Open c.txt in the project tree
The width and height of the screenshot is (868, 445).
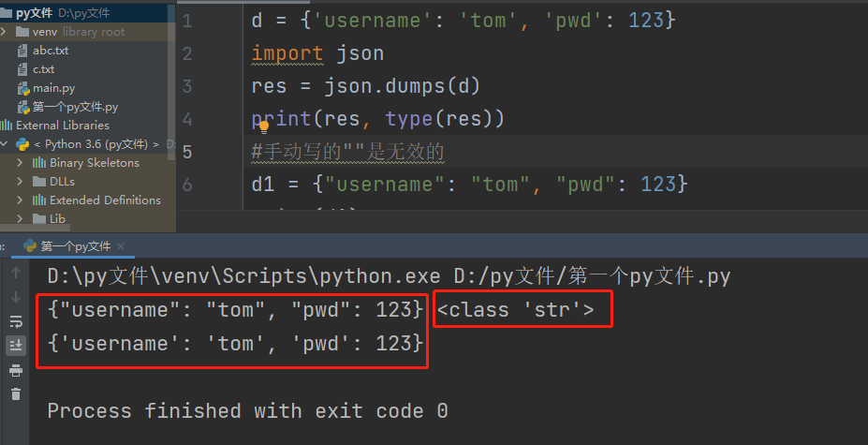tap(43, 69)
